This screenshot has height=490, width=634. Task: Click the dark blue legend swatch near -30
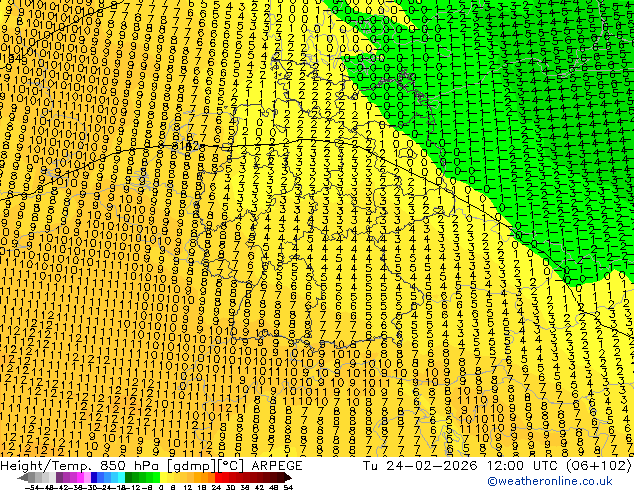(94, 477)
